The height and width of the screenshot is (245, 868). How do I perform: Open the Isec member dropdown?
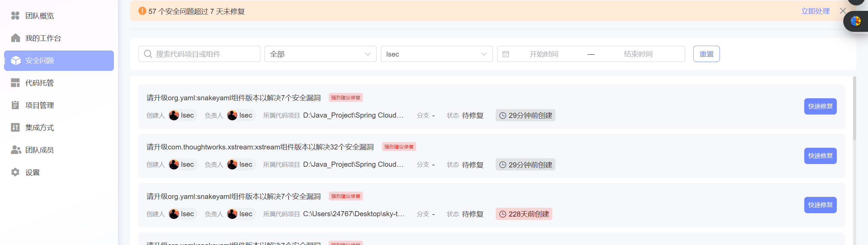[x=436, y=54]
